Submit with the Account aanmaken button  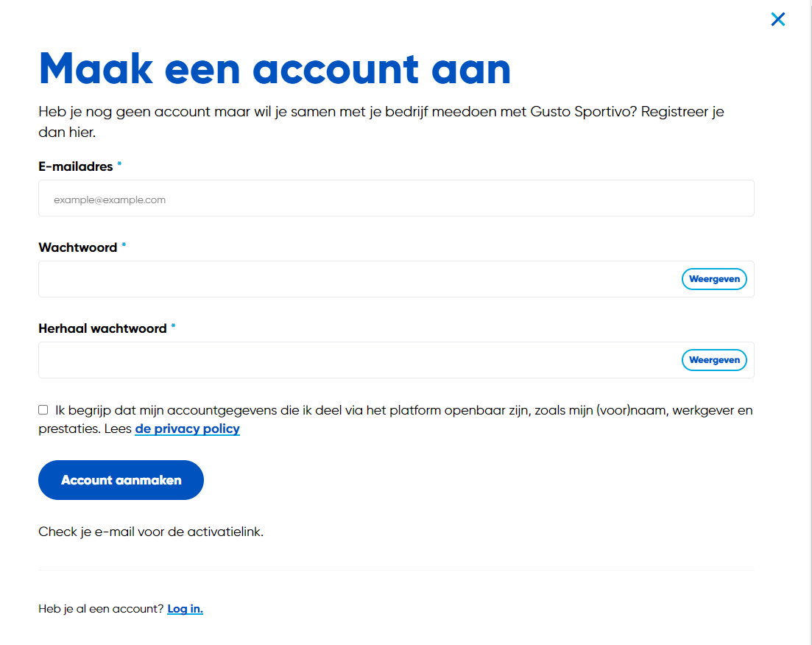121,480
